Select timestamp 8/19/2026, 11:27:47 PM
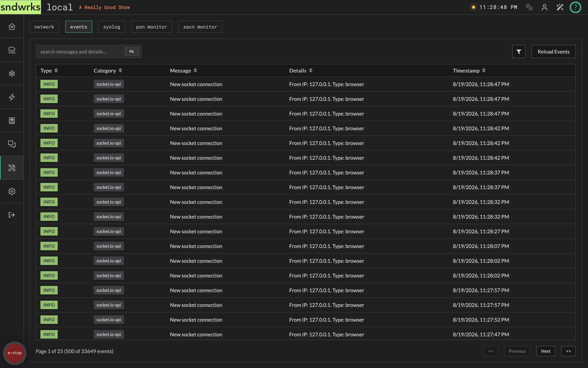Screen dimensions: 588x368 click(x=481, y=334)
